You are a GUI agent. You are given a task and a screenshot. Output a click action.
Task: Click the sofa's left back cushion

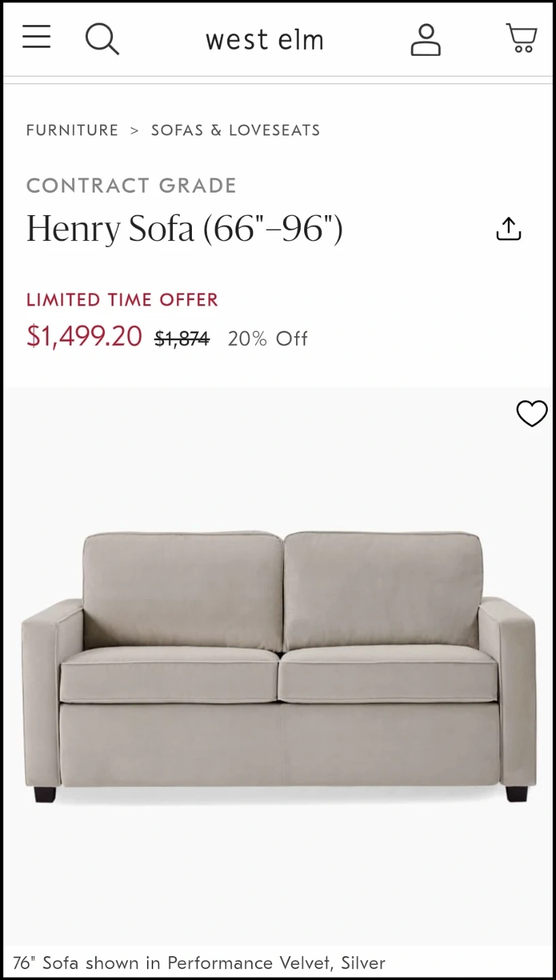click(182, 591)
